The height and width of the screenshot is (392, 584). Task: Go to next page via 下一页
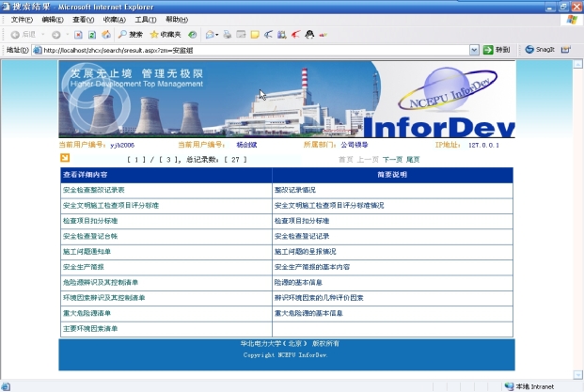pos(392,160)
